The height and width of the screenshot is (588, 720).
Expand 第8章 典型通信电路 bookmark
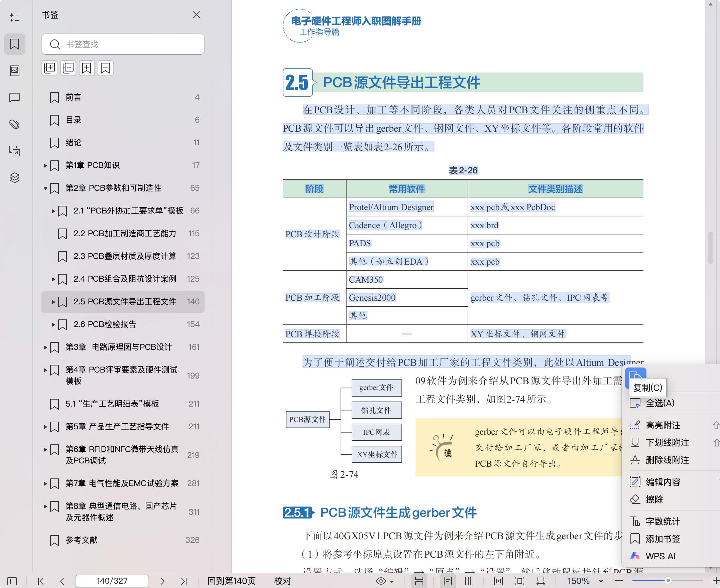pyautogui.click(x=45, y=506)
